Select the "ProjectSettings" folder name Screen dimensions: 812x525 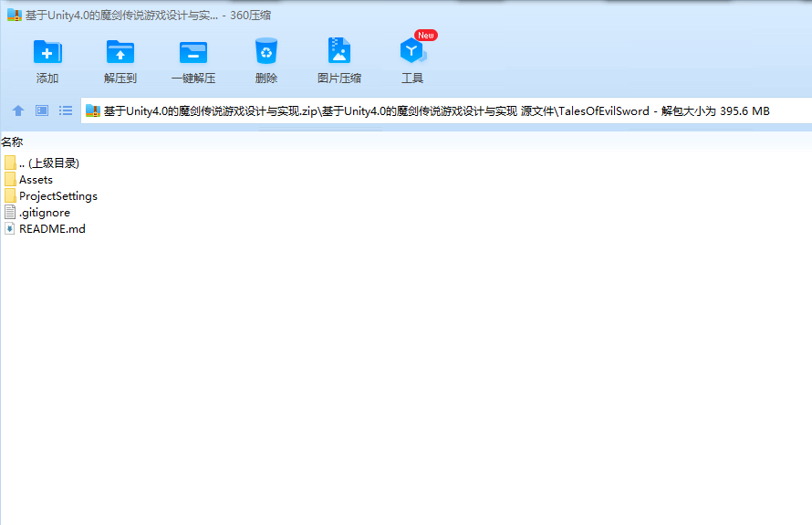point(58,196)
